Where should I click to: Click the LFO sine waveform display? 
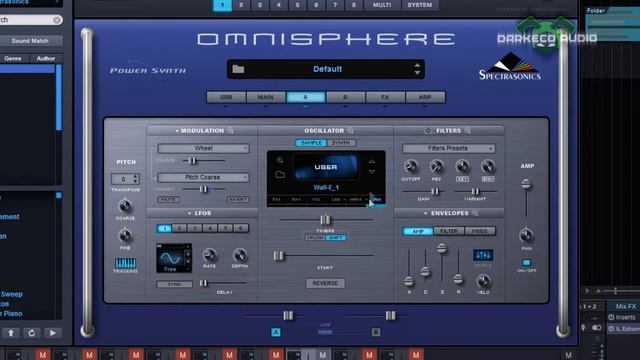pos(171,257)
